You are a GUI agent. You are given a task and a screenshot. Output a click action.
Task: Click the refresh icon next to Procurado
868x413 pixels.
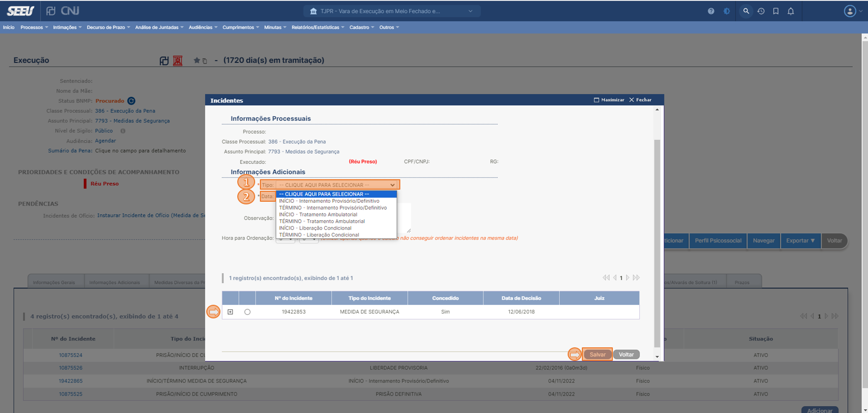132,101
